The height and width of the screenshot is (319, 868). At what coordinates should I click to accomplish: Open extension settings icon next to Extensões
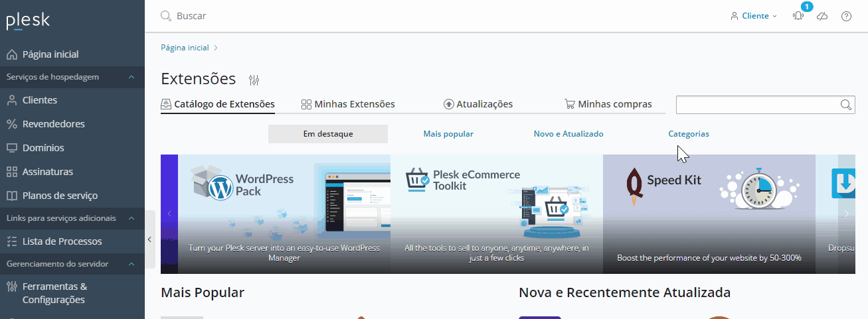point(254,80)
